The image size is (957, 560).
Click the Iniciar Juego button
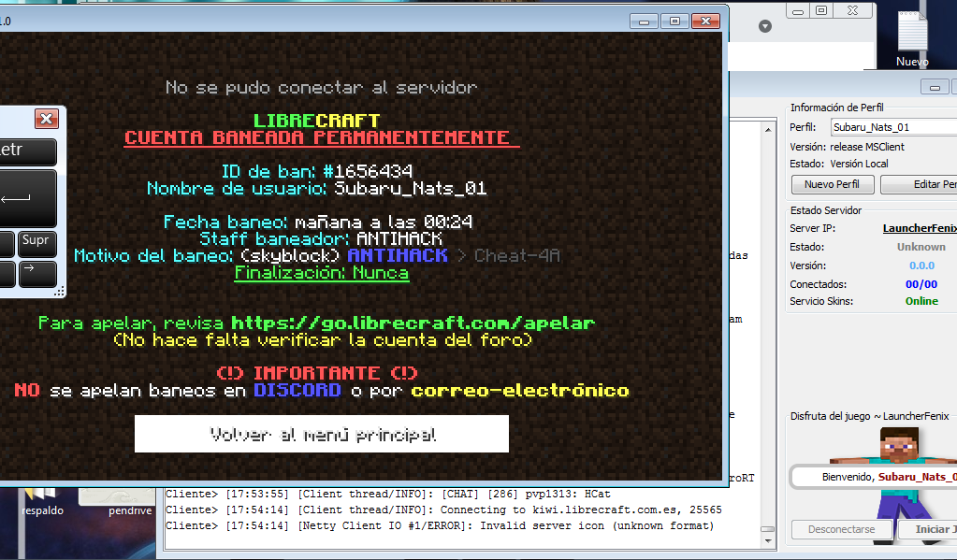pyautogui.click(x=928, y=529)
